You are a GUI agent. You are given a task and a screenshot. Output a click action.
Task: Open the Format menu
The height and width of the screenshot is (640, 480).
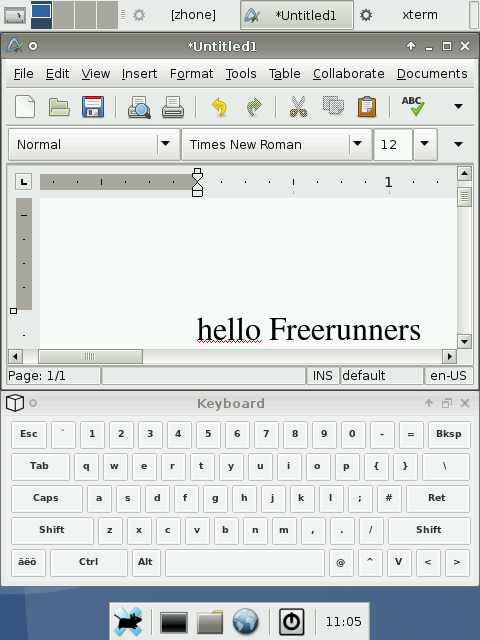(x=191, y=73)
